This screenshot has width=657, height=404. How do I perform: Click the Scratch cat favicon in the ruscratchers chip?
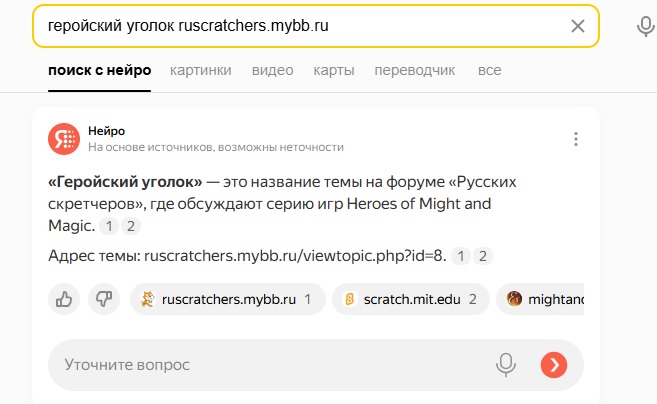[x=147, y=299]
